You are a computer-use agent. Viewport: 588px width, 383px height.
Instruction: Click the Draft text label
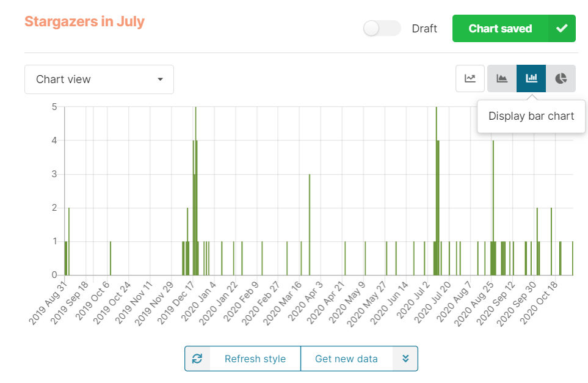424,28
